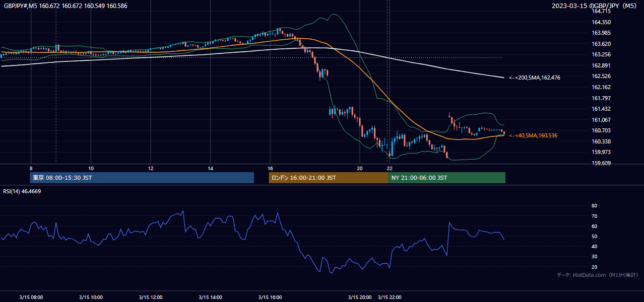
Task: Click price axis label 163.620
Action: [x=601, y=44]
